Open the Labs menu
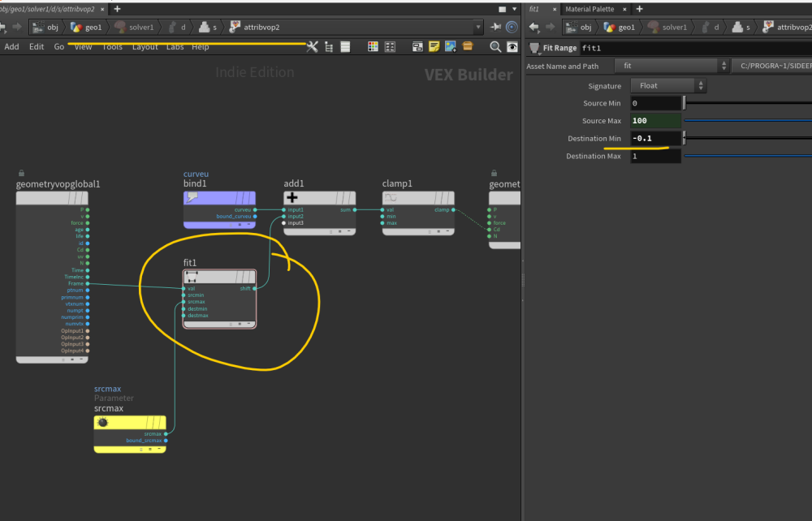The width and height of the screenshot is (812, 521). tap(175, 46)
